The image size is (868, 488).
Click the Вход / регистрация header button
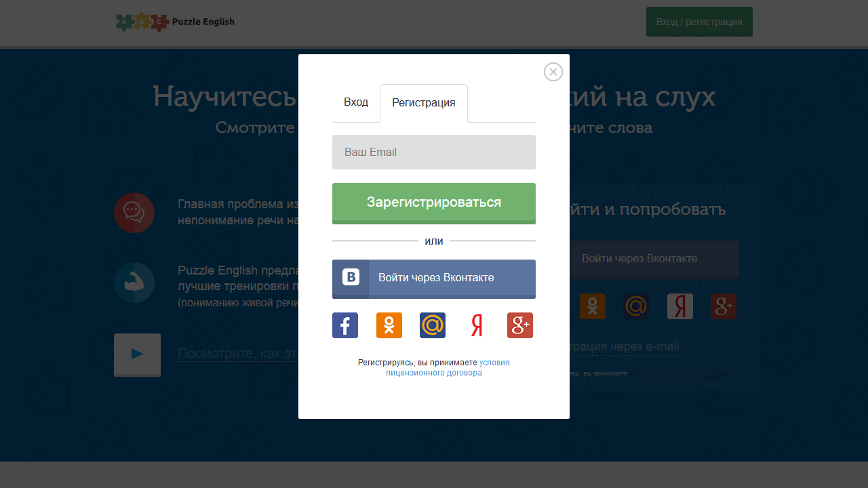(699, 22)
